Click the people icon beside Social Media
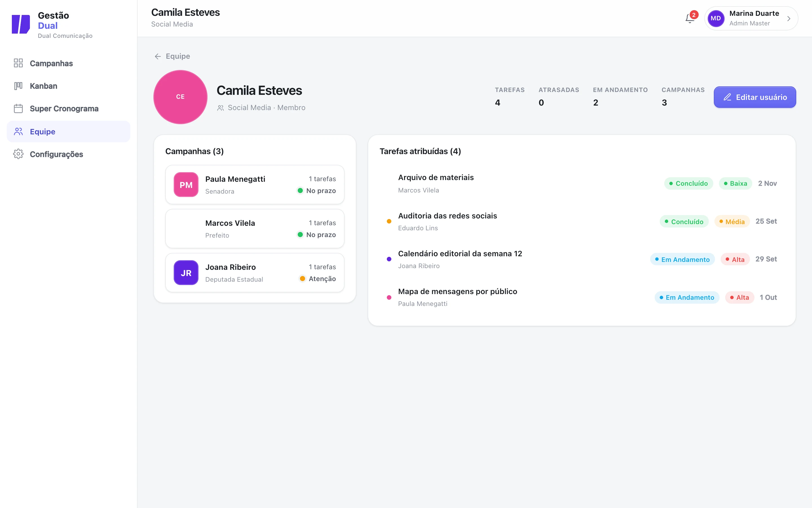812x508 pixels. (x=220, y=108)
